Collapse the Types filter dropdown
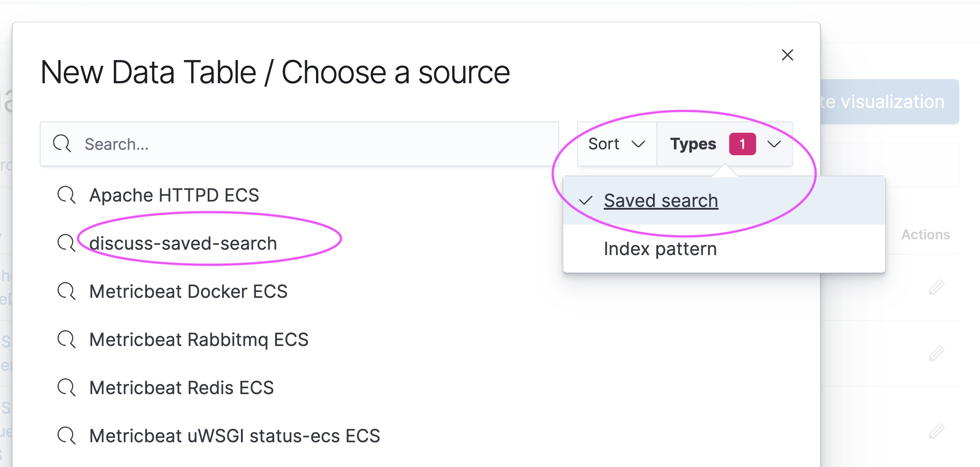Screen dimensions: 980x467 tap(774, 144)
